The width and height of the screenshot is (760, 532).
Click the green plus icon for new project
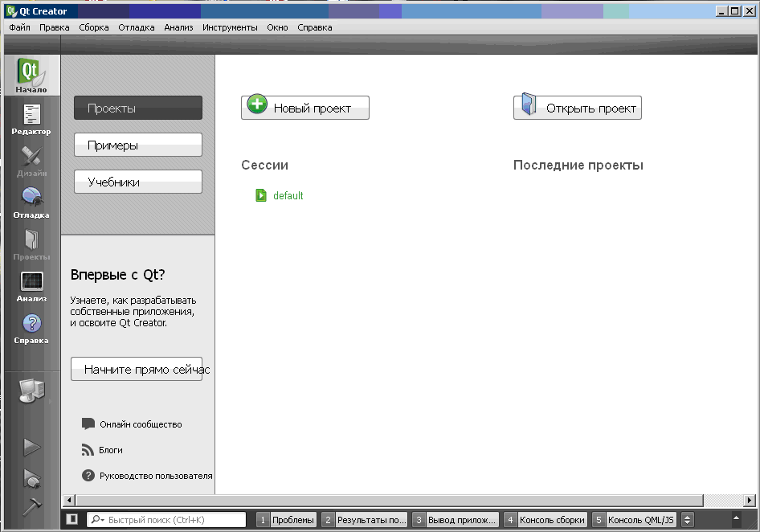(x=257, y=104)
